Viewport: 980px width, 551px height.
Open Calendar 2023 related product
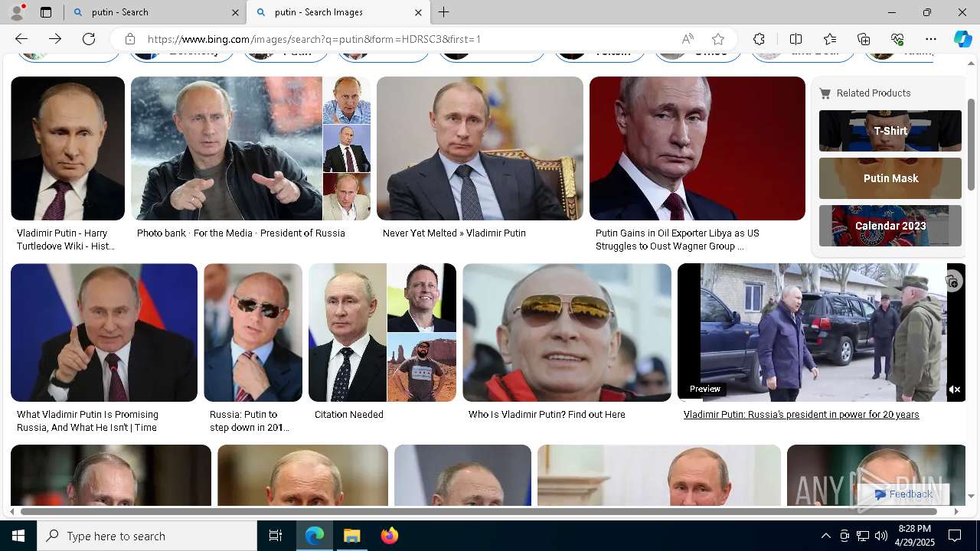890,226
